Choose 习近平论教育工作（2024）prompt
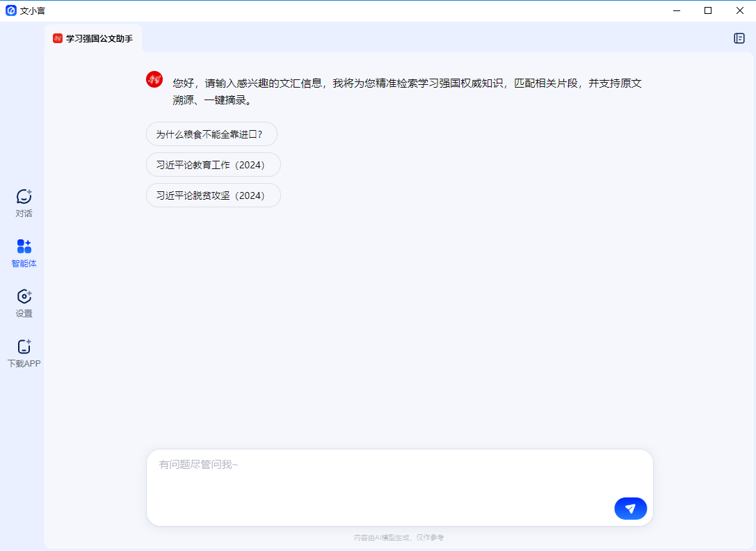The width and height of the screenshot is (756, 551). click(213, 164)
